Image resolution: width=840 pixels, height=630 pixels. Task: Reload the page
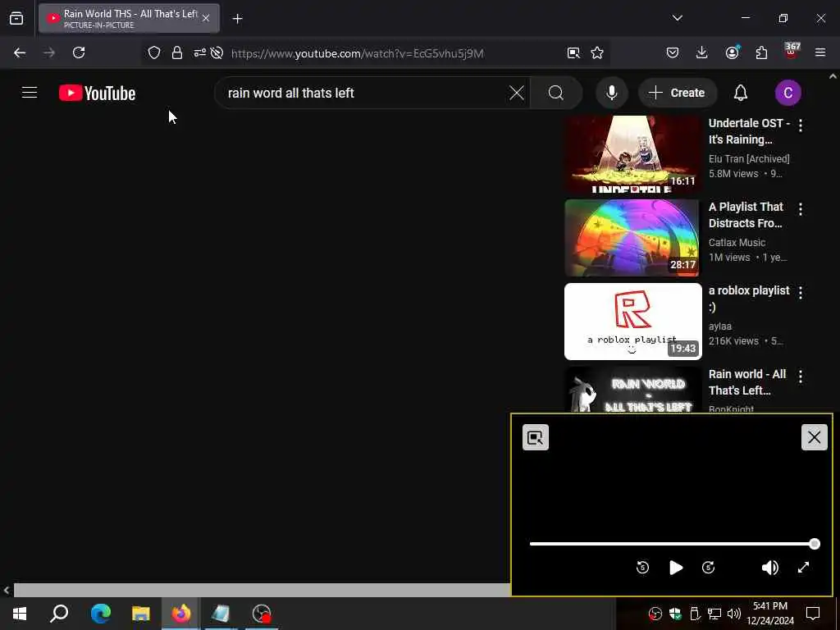[79, 52]
